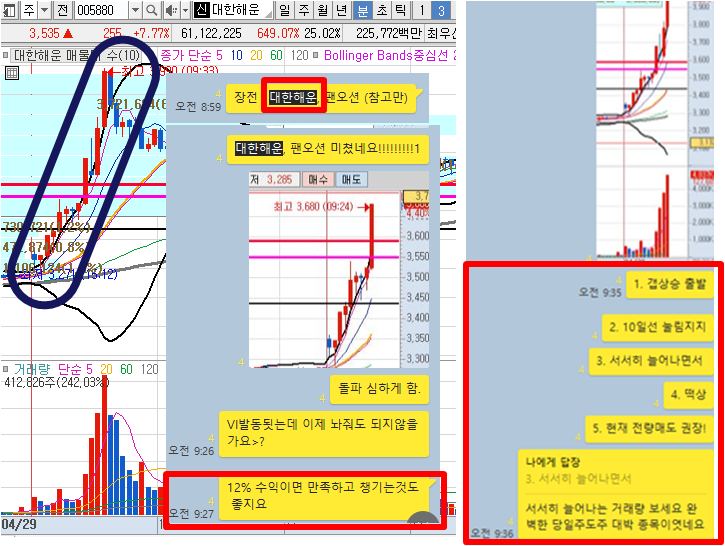Open dropdown next to the '주' type button

click(44, 10)
